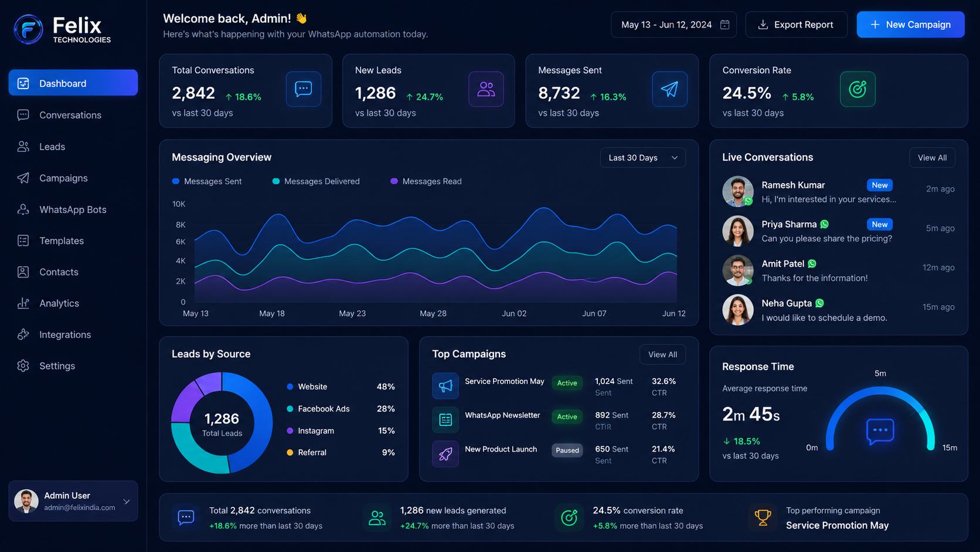This screenshot has height=552, width=980.
Task: Open Priya Sharma's profile photo
Action: point(738,231)
